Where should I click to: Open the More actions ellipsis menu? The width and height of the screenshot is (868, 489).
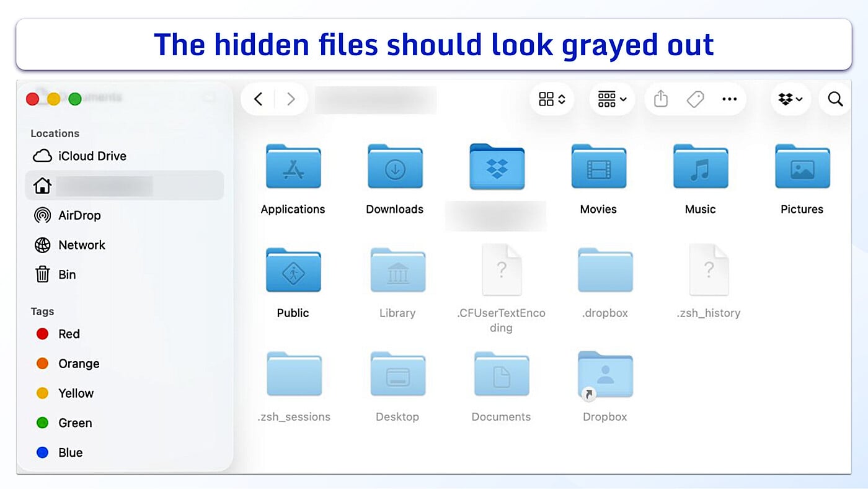tap(729, 99)
